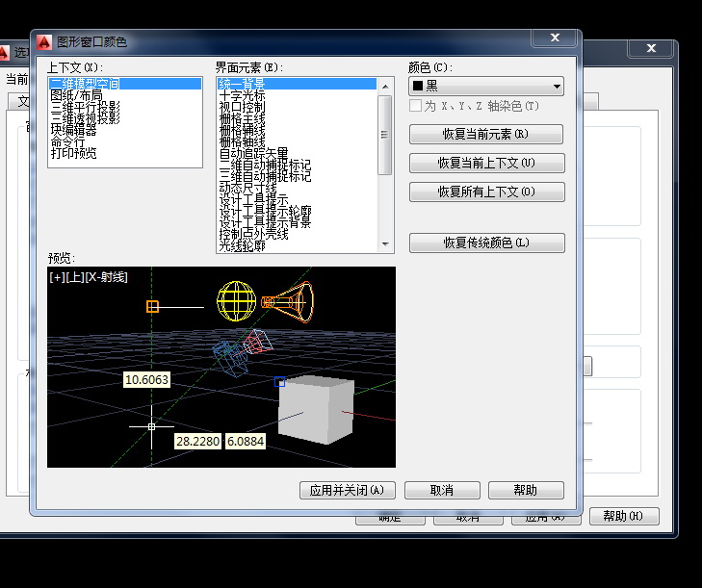The width and height of the screenshot is (702, 588).
Task: Select 设计工具提示背景 interface element
Action: coord(298,223)
